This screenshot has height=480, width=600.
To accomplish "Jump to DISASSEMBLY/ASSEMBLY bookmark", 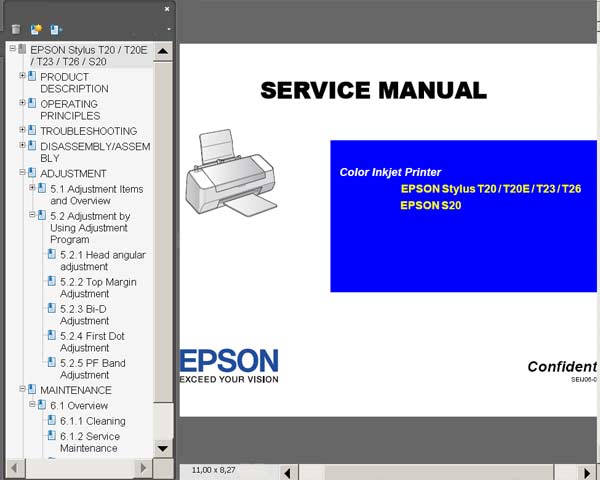I will [x=95, y=152].
